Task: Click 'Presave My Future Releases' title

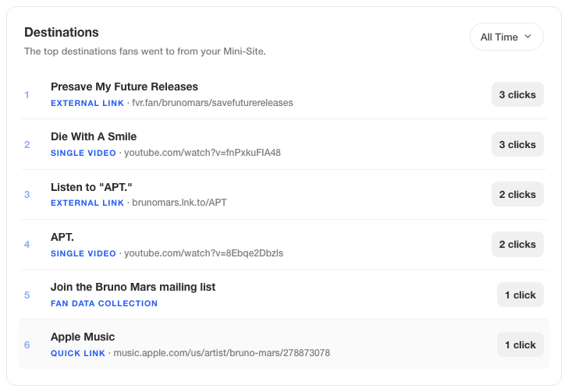Action: pos(124,87)
